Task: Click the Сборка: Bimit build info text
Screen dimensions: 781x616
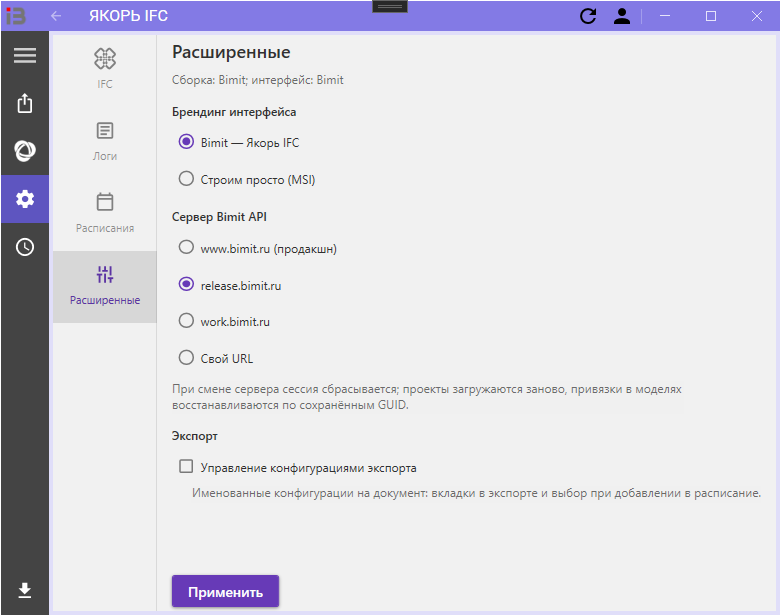Action: point(258,80)
